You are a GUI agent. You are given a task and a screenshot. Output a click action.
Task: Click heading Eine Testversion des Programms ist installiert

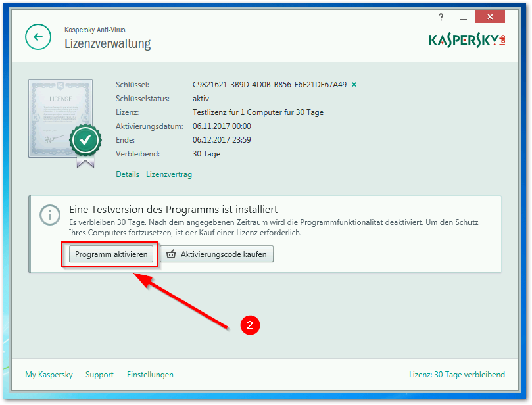click(174, 209)
